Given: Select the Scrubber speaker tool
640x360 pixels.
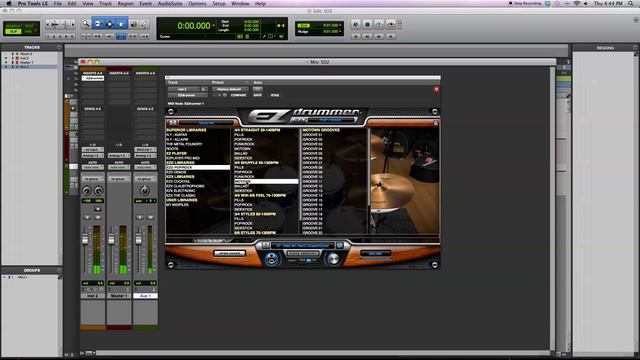Looking at the screenshot, I should click(133, 24).
